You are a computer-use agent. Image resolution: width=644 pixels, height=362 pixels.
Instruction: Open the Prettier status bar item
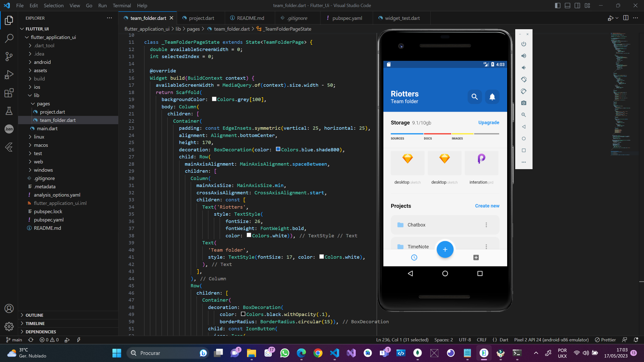click(x=605, y=340)
